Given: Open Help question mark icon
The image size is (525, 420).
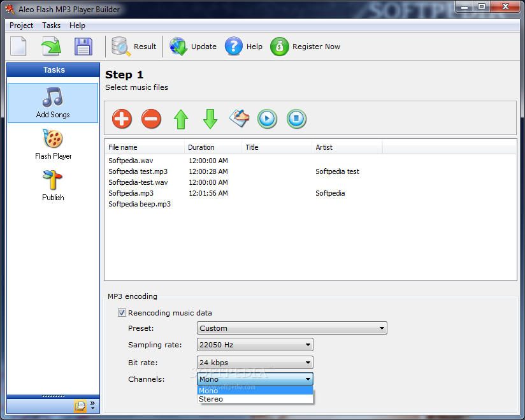Looking at the screenshot, I should click(x=234, y=47).
